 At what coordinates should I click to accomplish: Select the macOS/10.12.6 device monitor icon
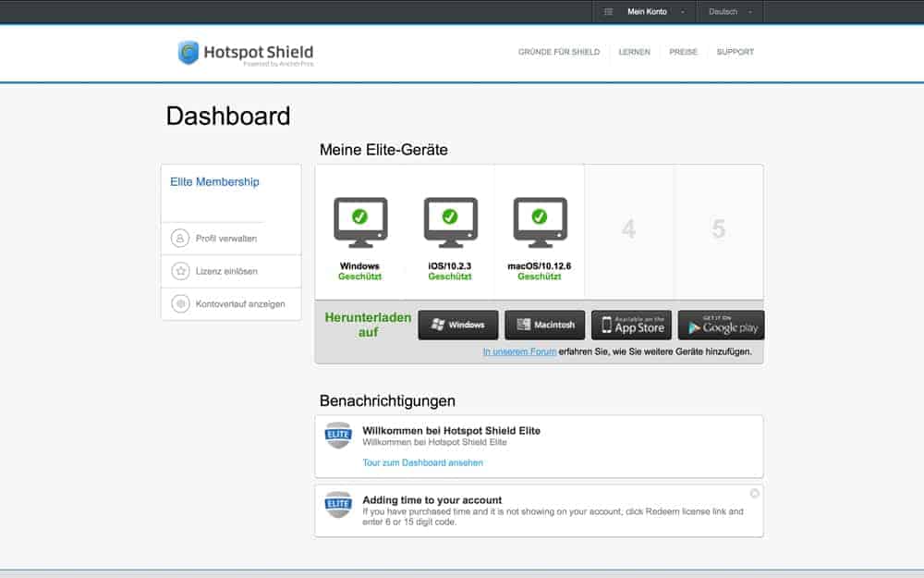tap(540, 222)
